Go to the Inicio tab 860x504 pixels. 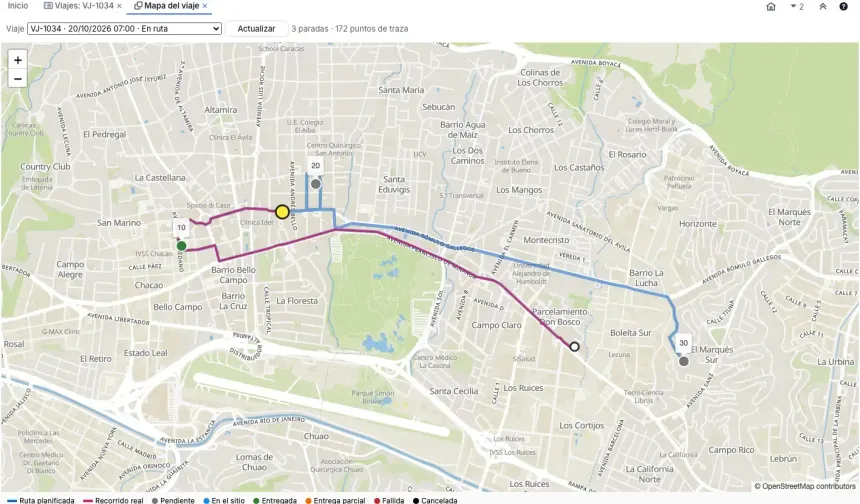[x=18, y=5]
